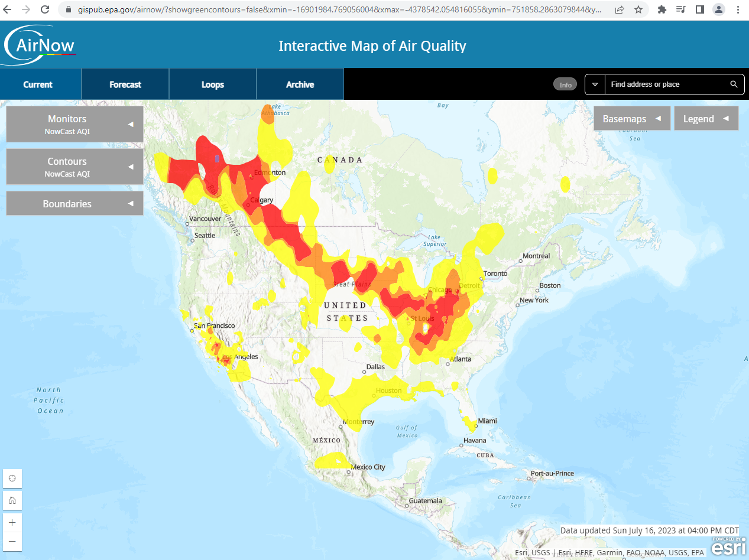Click the CANADA country label

(340, 160)
